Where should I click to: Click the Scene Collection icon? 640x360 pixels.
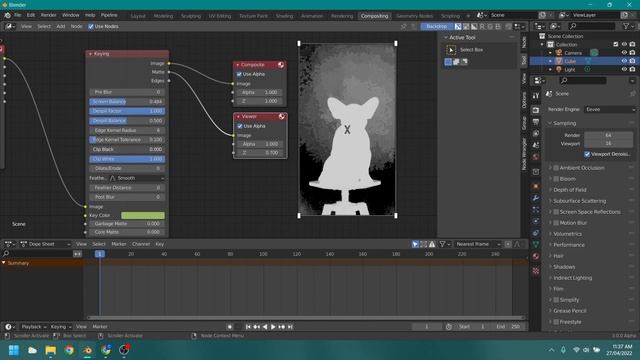[x=542, y=36]
